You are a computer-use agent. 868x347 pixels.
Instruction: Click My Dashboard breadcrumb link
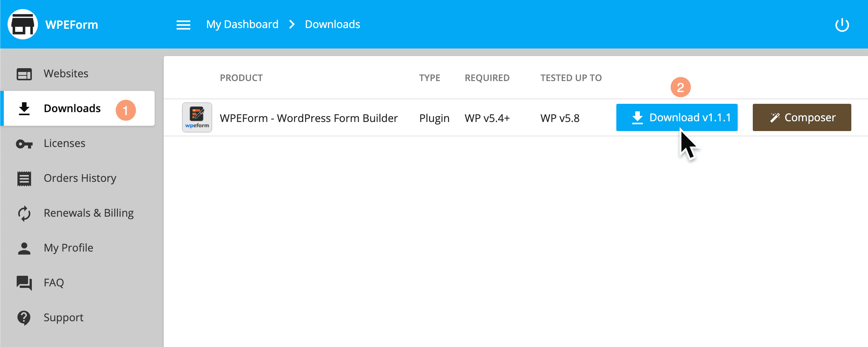coord(242,25)
